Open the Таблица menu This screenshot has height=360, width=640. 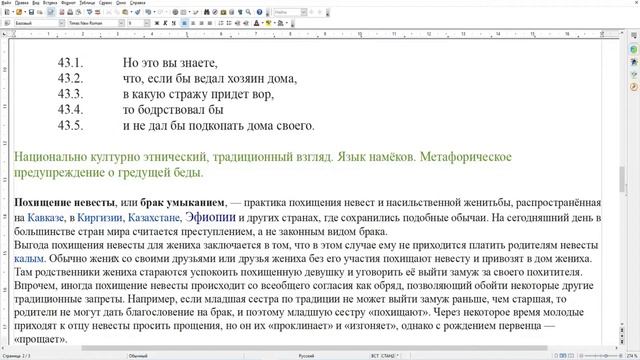(87, 3)
